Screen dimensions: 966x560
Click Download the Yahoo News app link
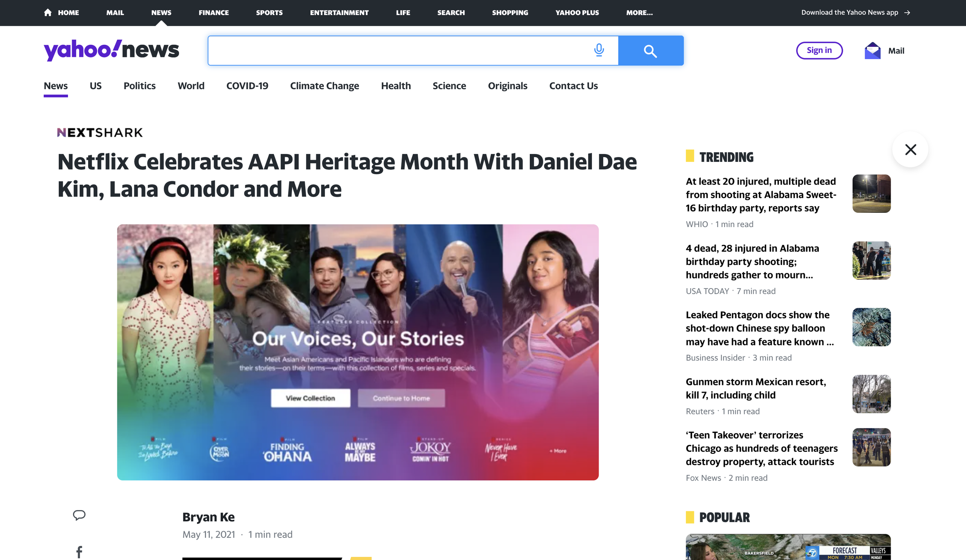click(x=849, y=12)
